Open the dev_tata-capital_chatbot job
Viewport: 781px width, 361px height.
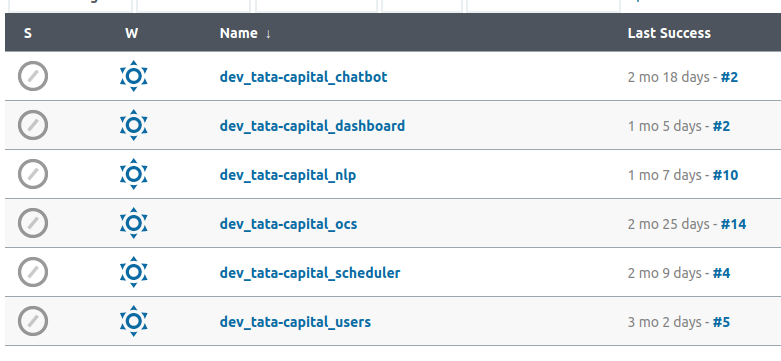point(303,77)
